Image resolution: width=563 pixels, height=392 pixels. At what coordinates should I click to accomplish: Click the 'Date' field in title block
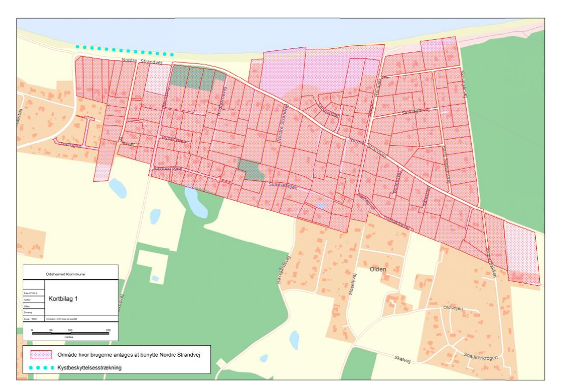(x=30, y=293)
